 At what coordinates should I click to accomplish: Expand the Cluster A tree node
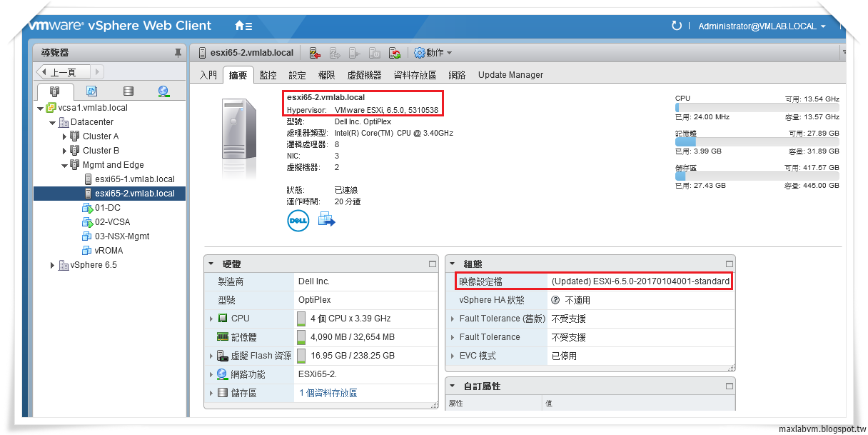(64, 136)
